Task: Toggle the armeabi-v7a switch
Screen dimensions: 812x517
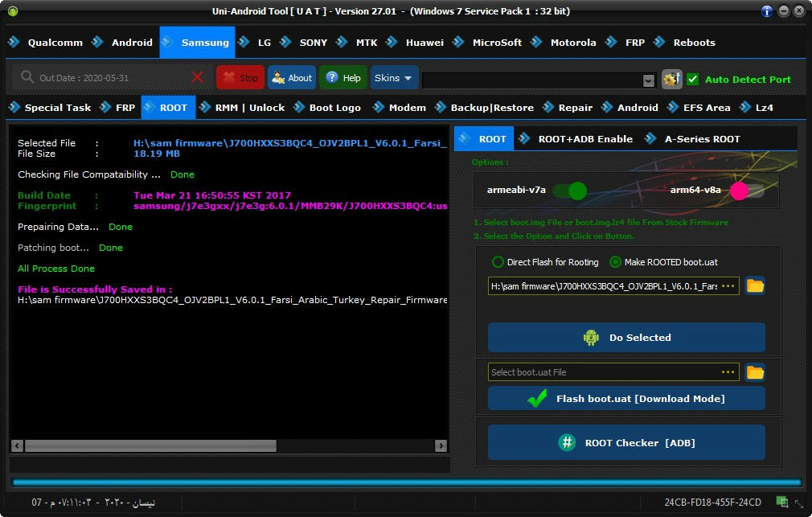Action: coord(569,191)
